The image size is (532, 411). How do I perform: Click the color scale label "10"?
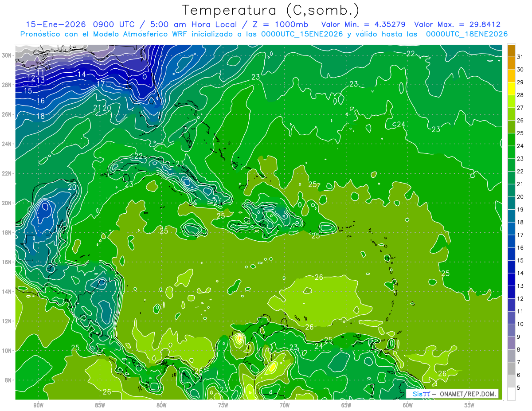520,324
